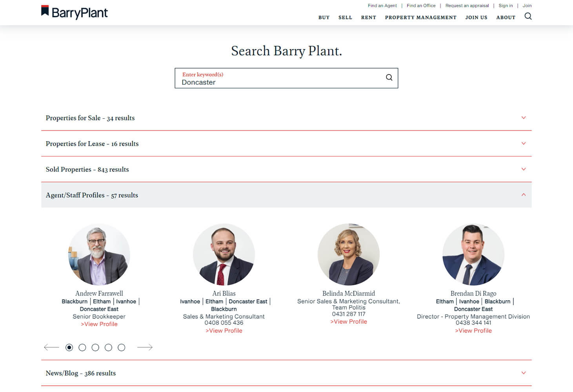Image resolution: width=573 pixels, height=392 pixels.
Task: Click Andrew Farrawell name
Action: coord(99,294)
